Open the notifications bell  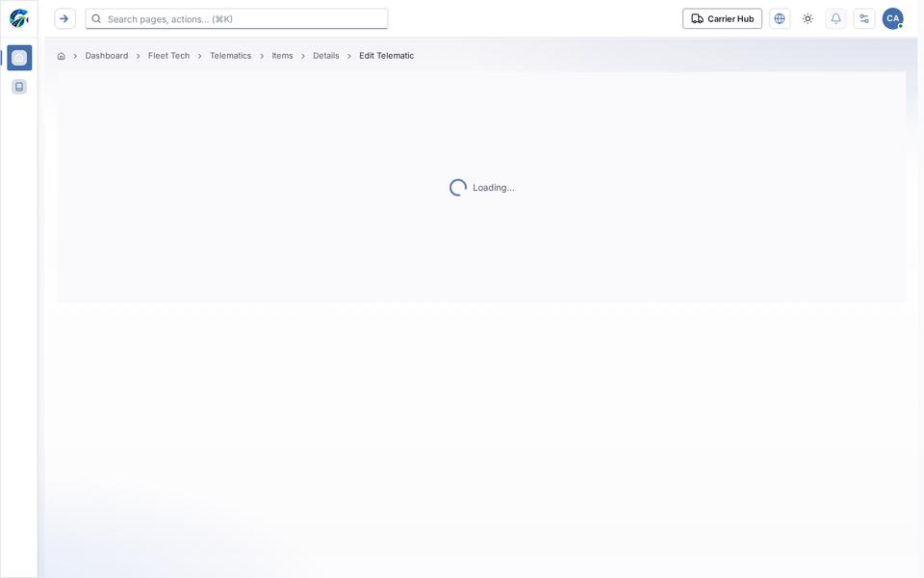click(835, 19)
